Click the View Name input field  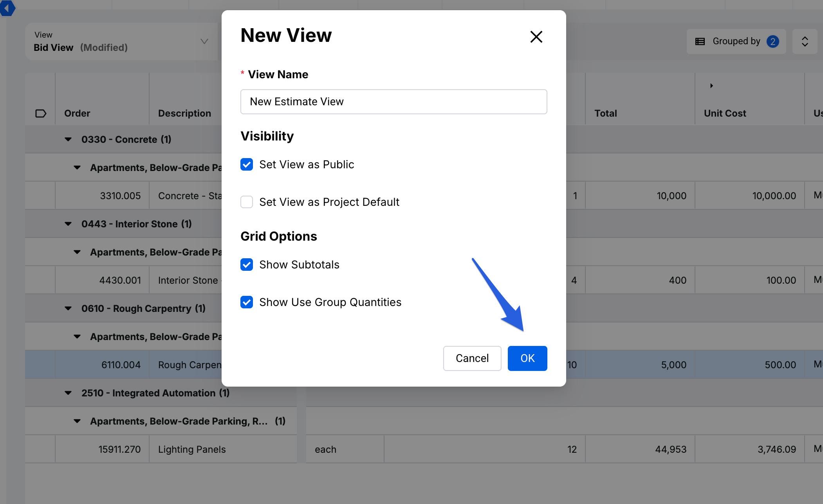coord(393,102)
